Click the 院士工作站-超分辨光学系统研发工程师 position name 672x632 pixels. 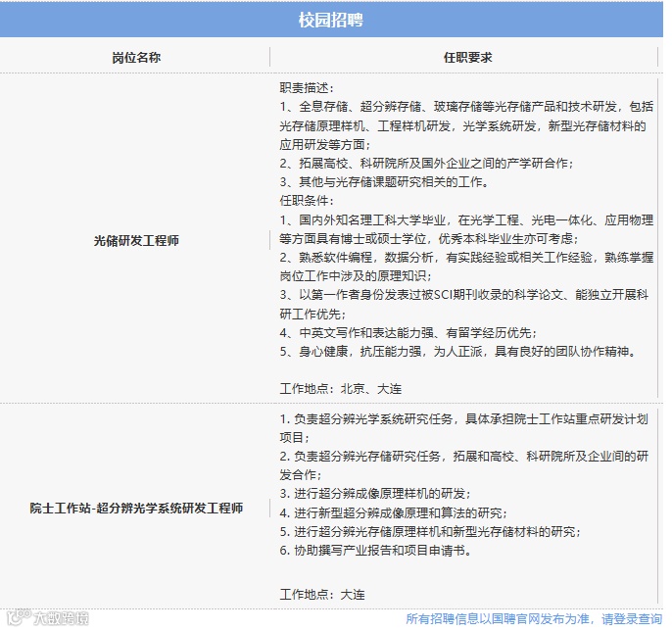(x=136, y=509)
